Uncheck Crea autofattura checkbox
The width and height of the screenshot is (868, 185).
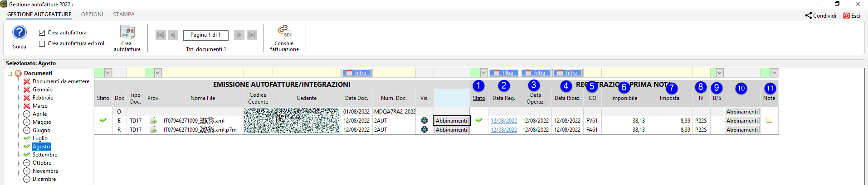42,33
